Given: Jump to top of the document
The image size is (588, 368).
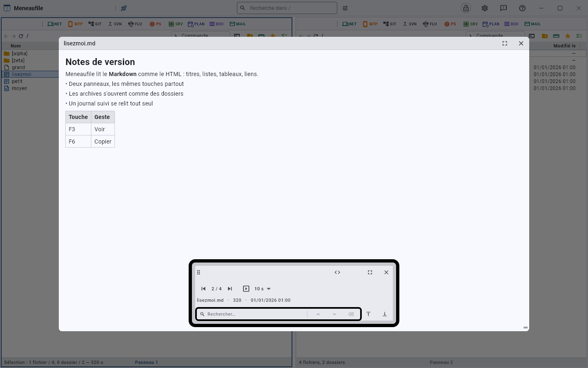Looking at the screenshot, I should [368, 314].
